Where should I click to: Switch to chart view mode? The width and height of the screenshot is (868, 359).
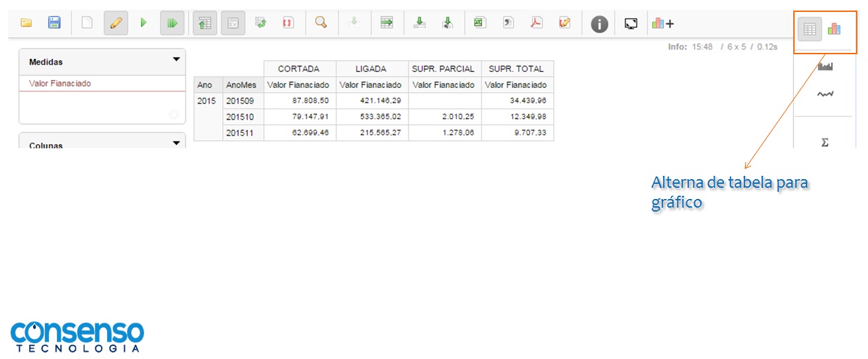tap(834, 29)
